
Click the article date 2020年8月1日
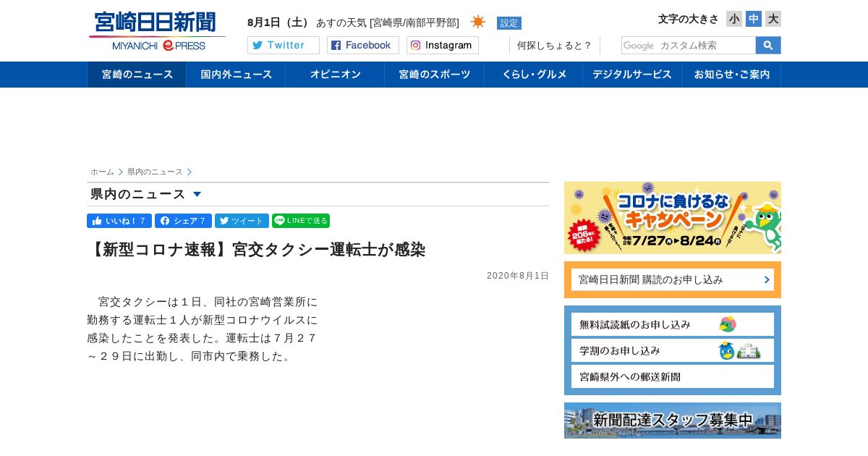click(x=518, y=276)
